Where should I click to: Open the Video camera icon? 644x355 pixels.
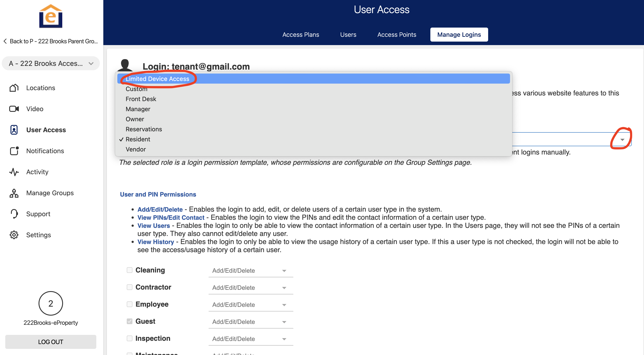pyautogui.click(x=14, y=109)
